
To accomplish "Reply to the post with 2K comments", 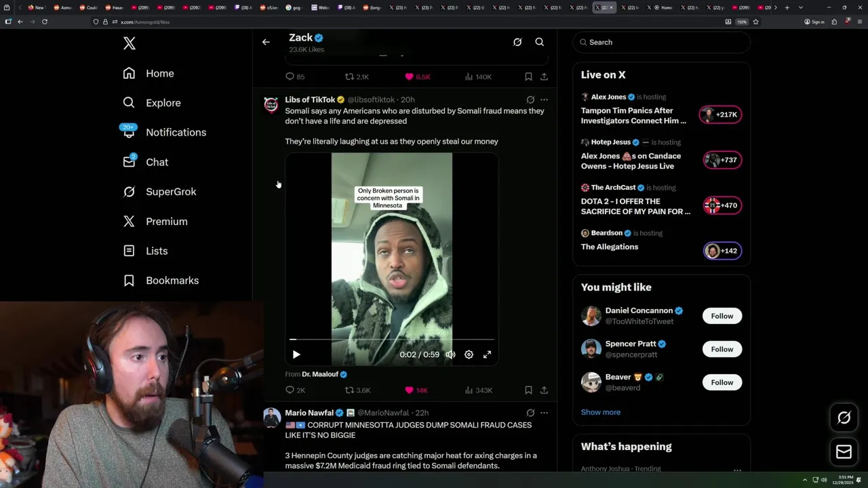I will coord(295,390).
